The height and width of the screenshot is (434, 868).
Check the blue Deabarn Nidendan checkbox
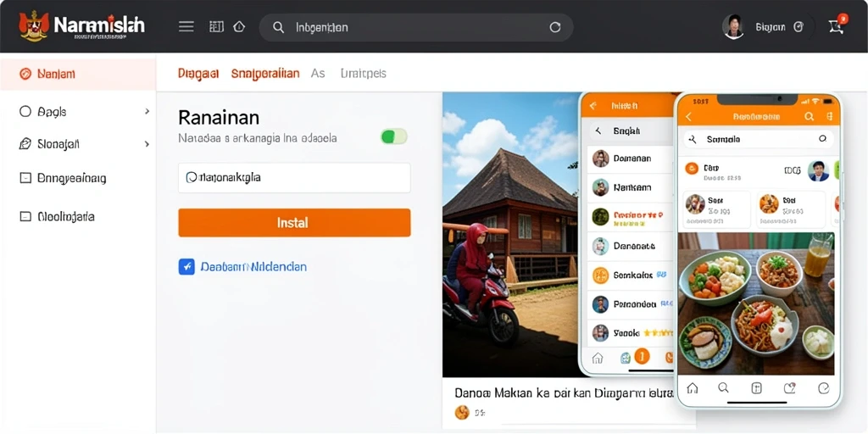pyautogui.click(x=186, y=267)
